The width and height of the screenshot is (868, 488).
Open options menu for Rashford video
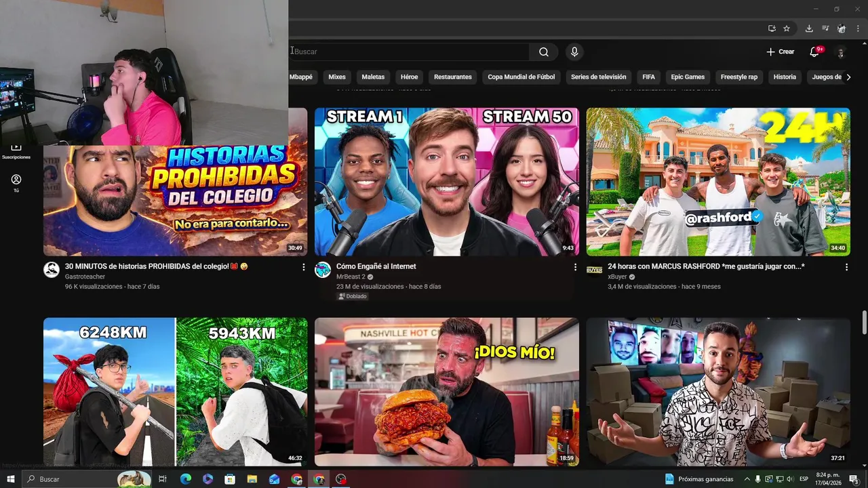click(x=846, y=268)
